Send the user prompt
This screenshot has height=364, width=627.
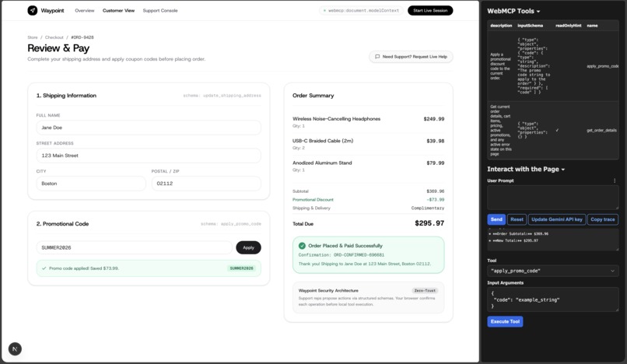(496, 219)
